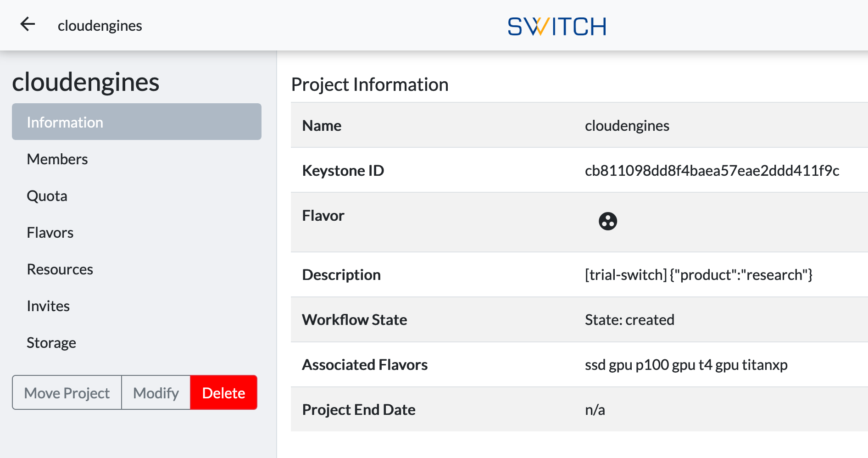Click the back arrow navigation icon
Image resolution: width=868 pixels, height=458 pixels.
click(28, 24)
